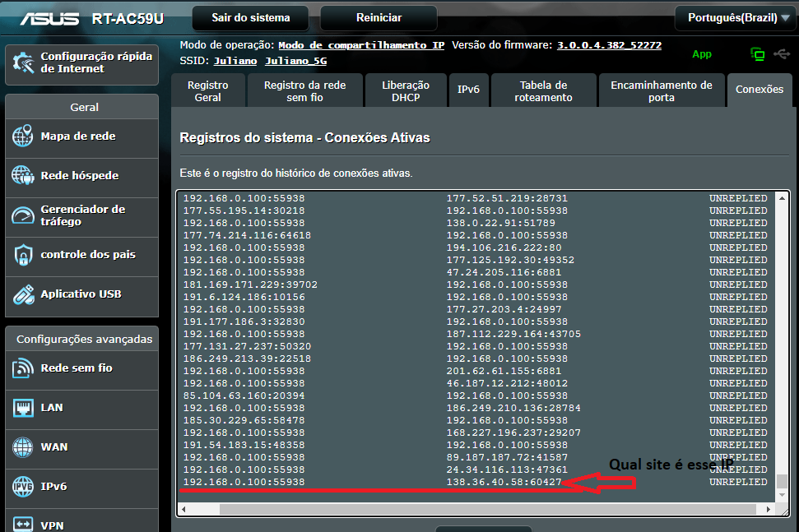Open LAN settings menu item
The image size is (799, 532).
tap(82, 409)
